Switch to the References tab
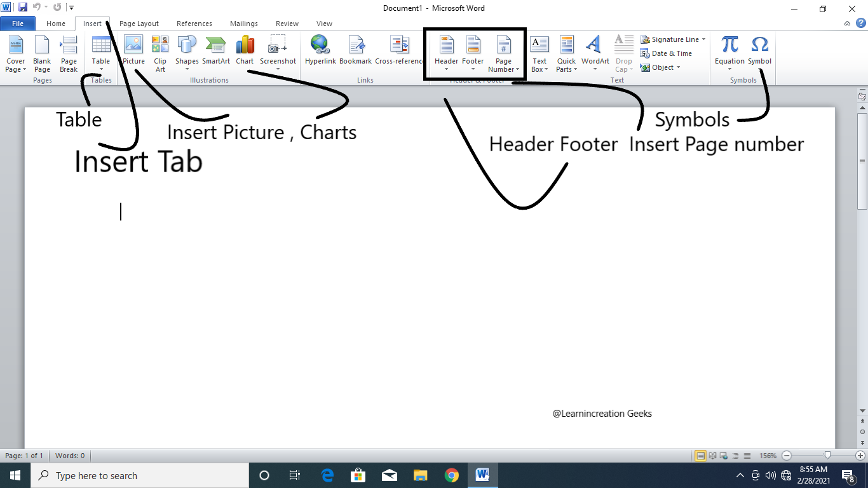The height and width of the screenshot is (488, 868). pos(194,24)
